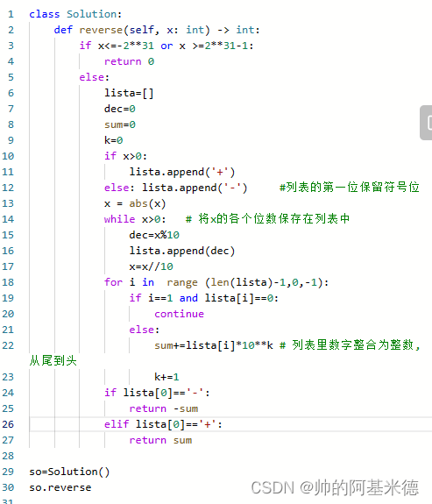Click the code if lista[0]=='-':
Screen dimensions: 432x504
click(x=157, y=393)
